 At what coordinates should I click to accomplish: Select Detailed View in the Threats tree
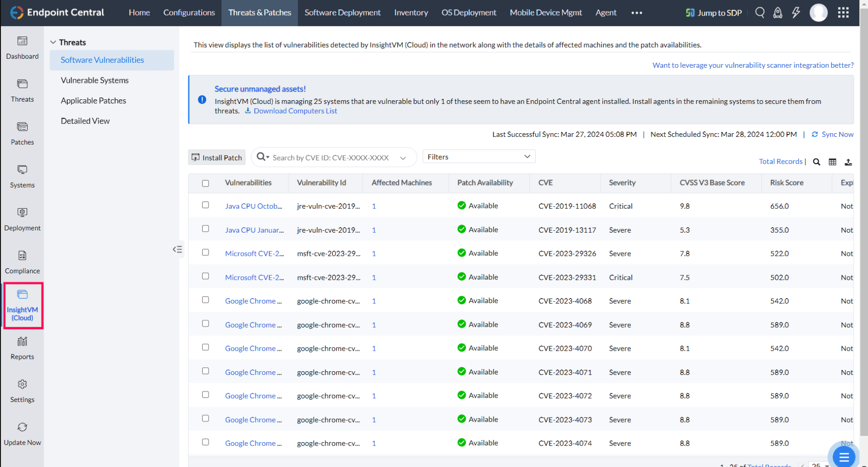85,121
